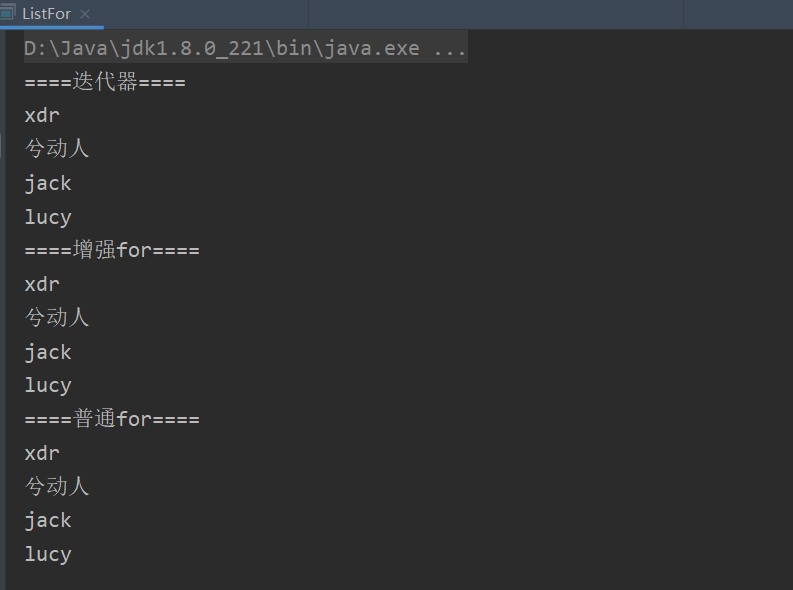
Task: Expand the folded '...' after java.exe
Action: click(x=450, y=49)
